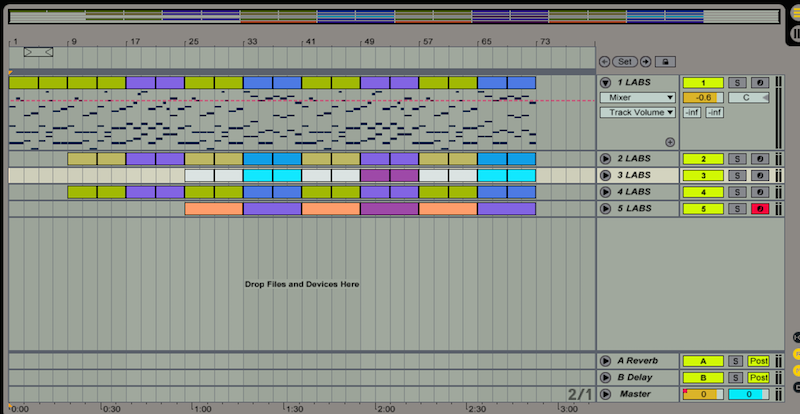800x414 pixels.
Task: Jump to the next locator arrow
Action: pos(645,62)
